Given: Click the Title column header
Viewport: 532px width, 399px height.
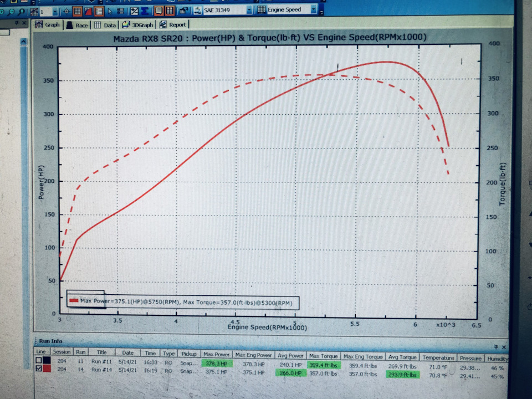Looking at the screenshot, I should (101, 352).
